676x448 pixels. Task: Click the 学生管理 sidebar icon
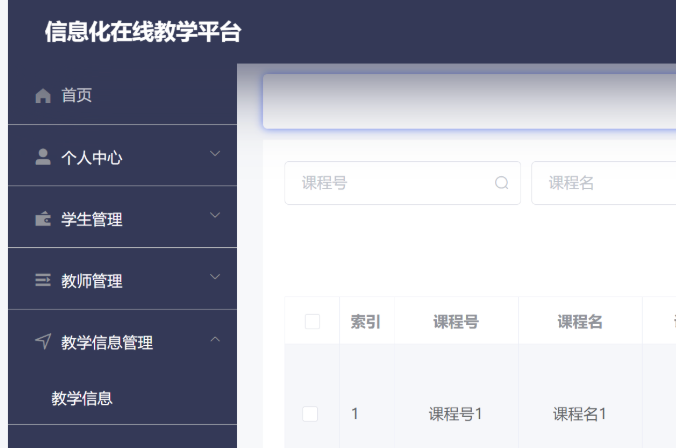41,219
